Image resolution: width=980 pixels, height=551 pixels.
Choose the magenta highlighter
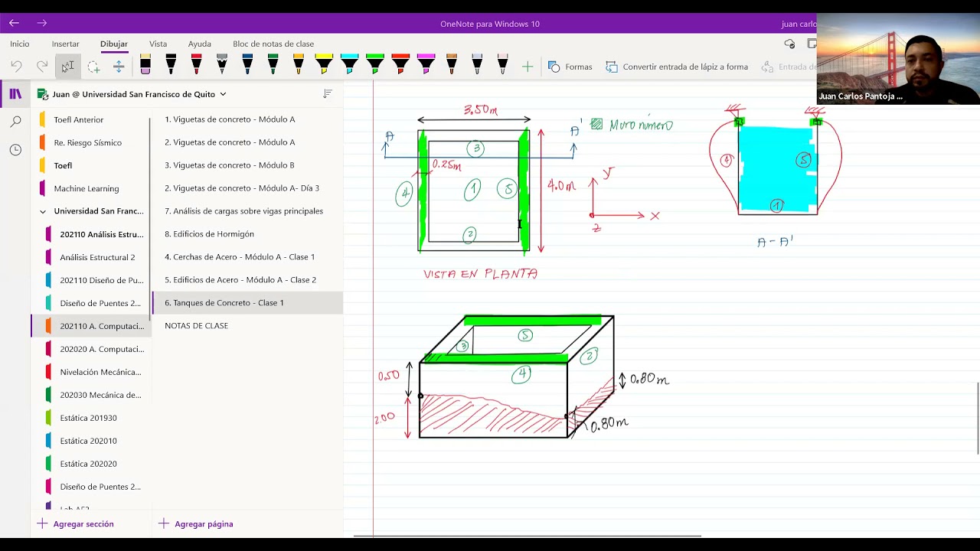tap(426, 64)
